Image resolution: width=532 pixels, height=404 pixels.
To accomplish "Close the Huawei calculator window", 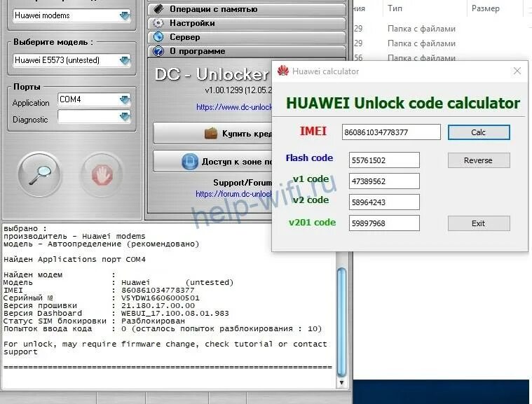I will pyautogui.click(x=517, y=71).
